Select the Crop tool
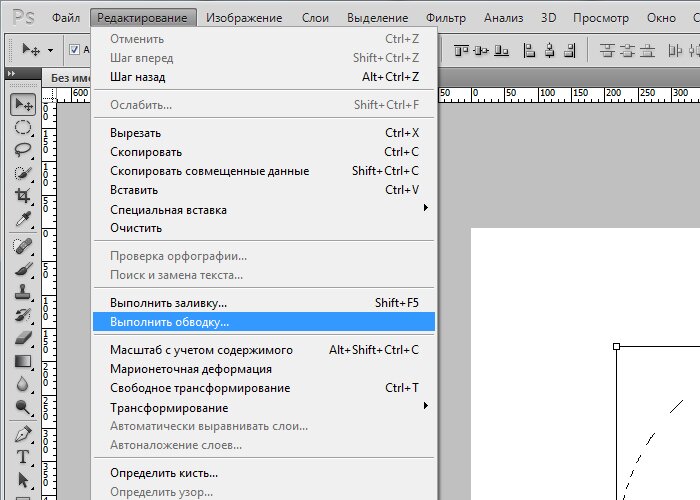Image resolution: width=700 pixels, height=500 pixels. (x=23, y=196)
